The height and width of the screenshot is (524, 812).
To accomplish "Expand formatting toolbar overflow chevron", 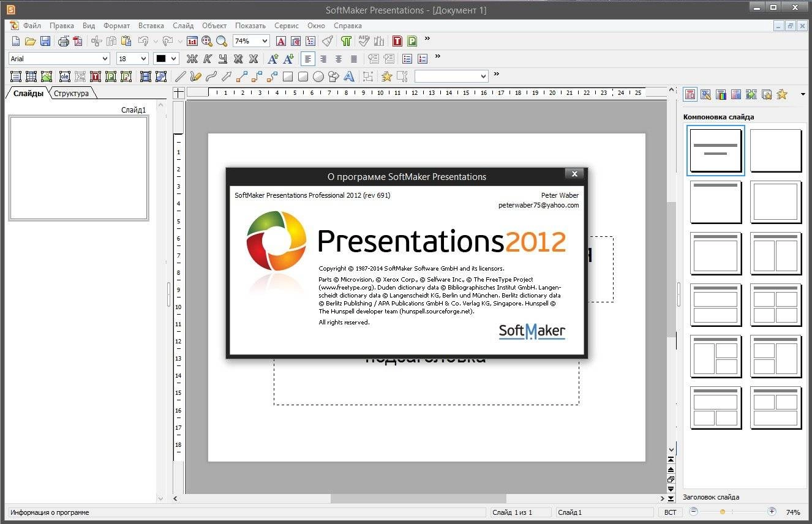I will click(437, 57).
